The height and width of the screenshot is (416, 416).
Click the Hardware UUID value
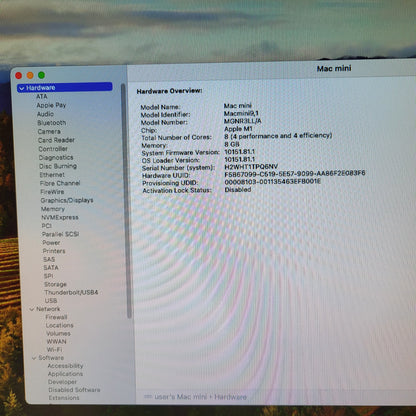tap(295, 173)
